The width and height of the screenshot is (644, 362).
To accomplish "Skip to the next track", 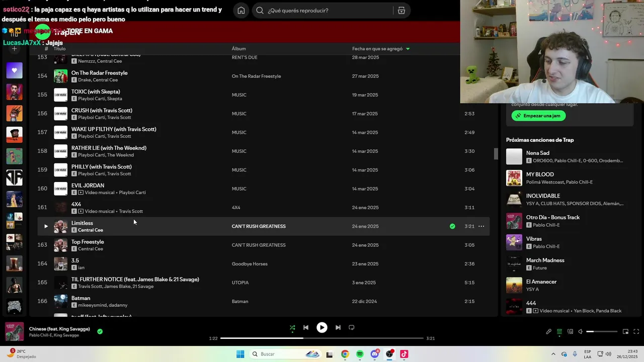I will 338,327.
